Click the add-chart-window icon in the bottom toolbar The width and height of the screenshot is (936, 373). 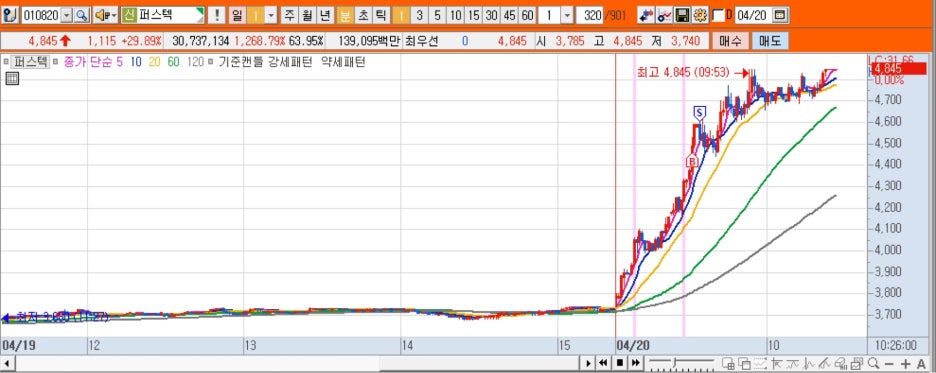[728, 363]
